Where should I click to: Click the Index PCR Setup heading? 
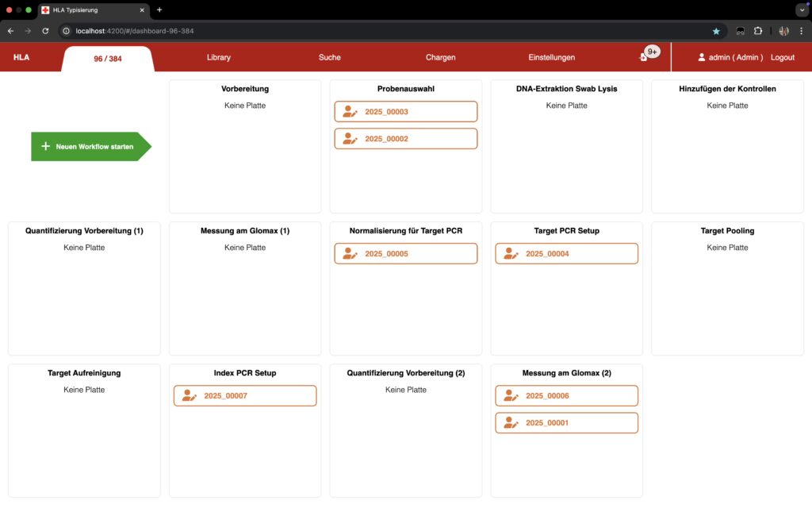[245, 373]
